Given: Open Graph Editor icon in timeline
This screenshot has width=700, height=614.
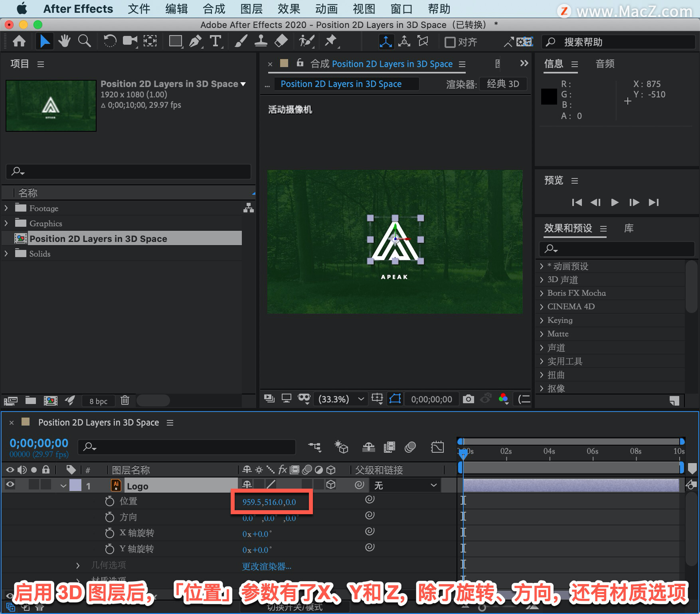Looking at the screenshot, I should click(437, 447).
